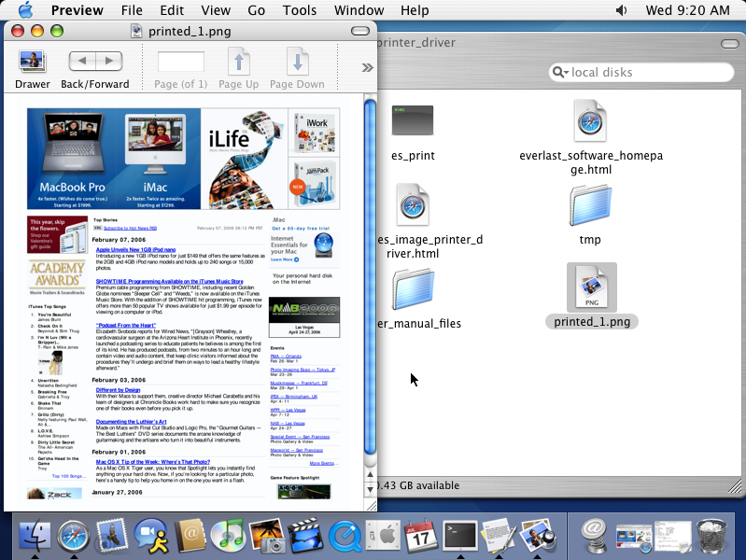Open iChat from the Dock
This screenshot has height=560, width=746.
point(151,535)
